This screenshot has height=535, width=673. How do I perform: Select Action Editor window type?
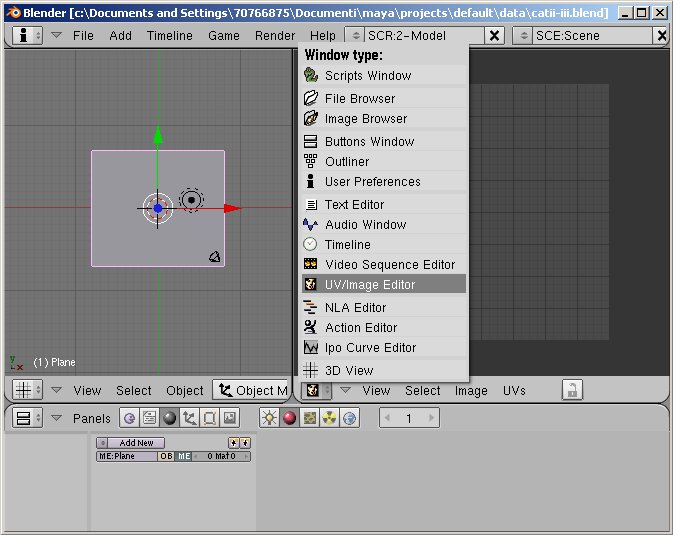pos(384,328)
